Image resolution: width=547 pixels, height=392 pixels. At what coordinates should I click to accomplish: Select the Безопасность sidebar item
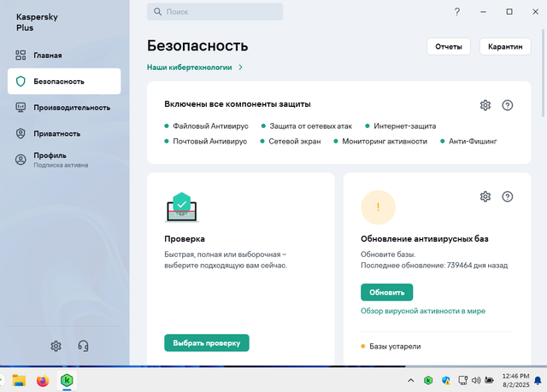(x=64, y=81)
